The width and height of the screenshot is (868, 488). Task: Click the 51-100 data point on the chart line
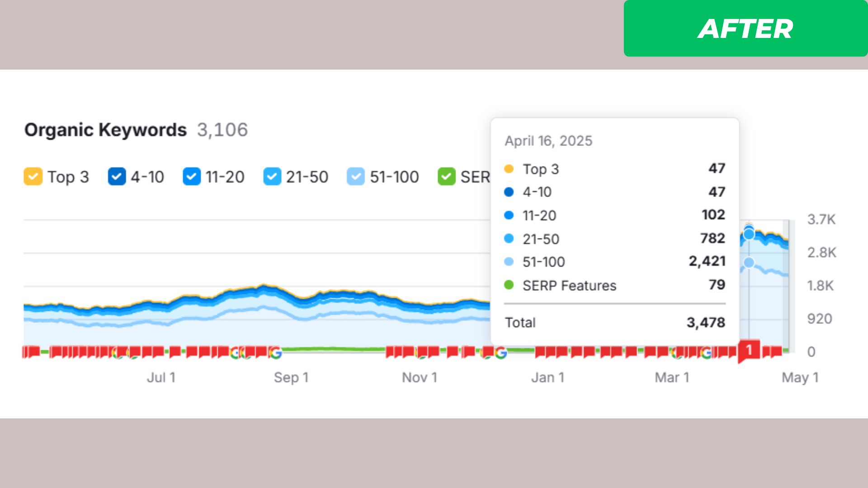tap(749, 262)
